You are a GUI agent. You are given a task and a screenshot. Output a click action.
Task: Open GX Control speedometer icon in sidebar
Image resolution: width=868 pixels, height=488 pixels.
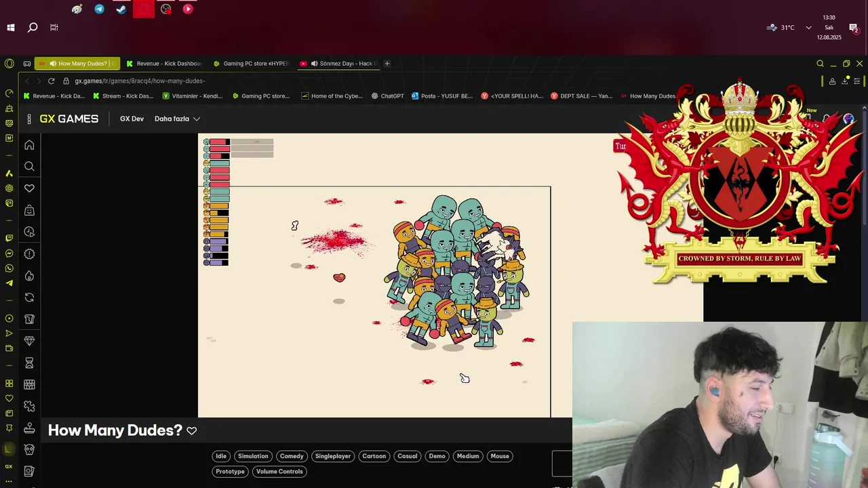(x=9, y=93)
